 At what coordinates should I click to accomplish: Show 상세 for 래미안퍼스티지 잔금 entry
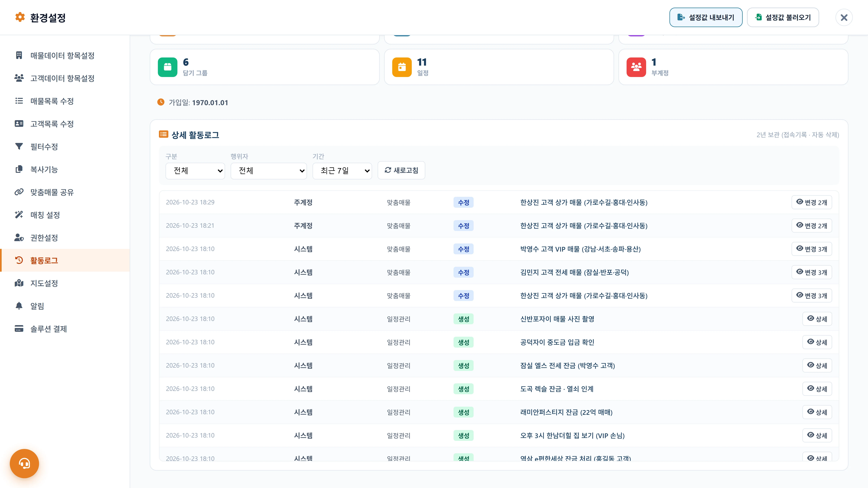point(817,412)
